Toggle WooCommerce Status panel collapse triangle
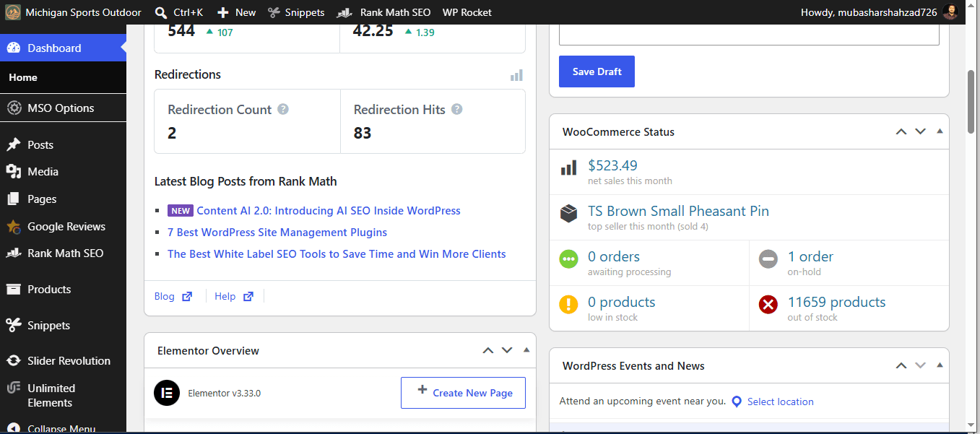980x434 pixels. click(x=940, y=131)
